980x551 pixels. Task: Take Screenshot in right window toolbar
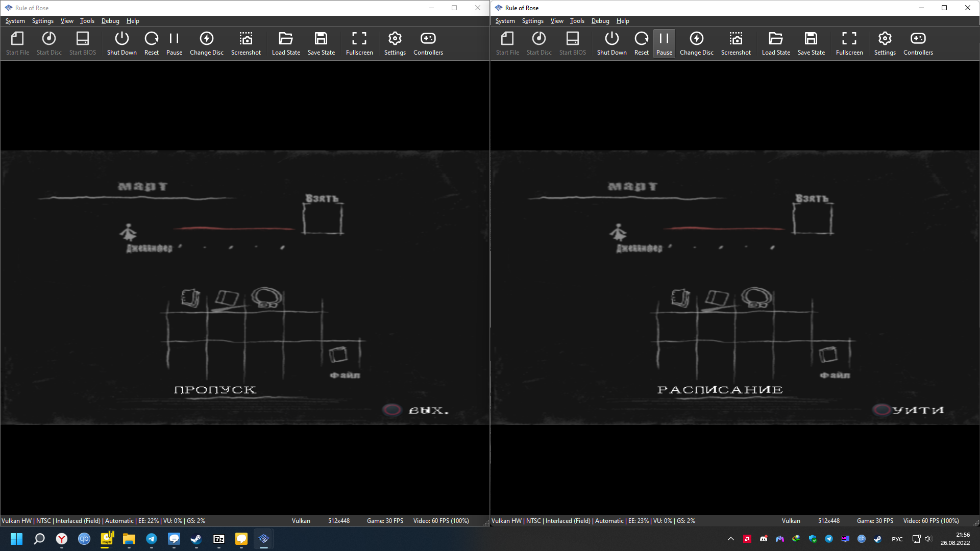pos(736,43)
